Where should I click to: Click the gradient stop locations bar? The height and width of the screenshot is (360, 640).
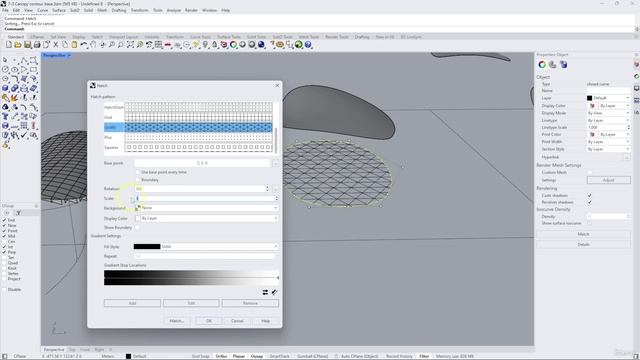point(191,278)
